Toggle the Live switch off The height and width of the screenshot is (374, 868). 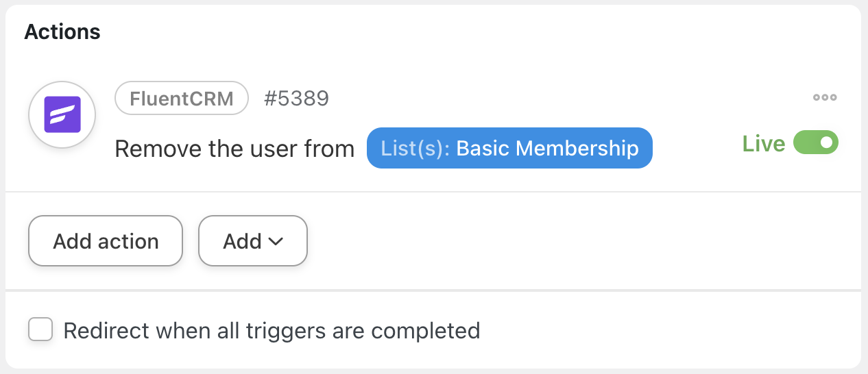815,143
